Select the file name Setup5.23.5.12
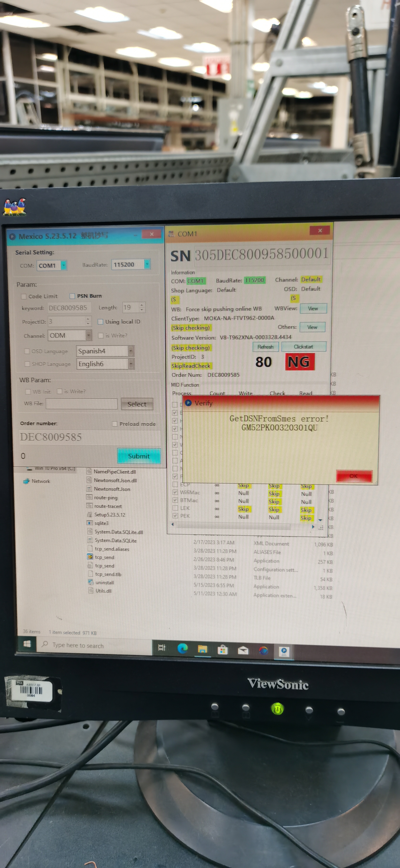Image resolution: width=400 pixels, height=868 pixels. pyautogui.click(x=110, y=514)
